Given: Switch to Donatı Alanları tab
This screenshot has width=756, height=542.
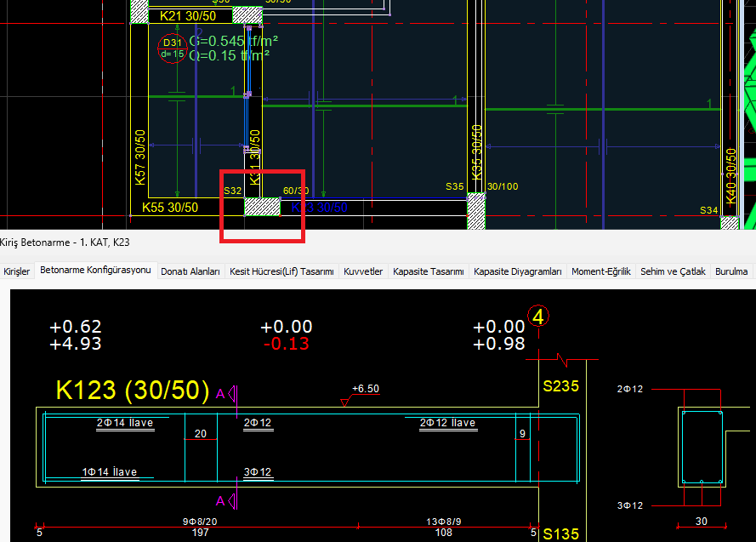Looking at the screenshot, I should click(x=190, y=271).
